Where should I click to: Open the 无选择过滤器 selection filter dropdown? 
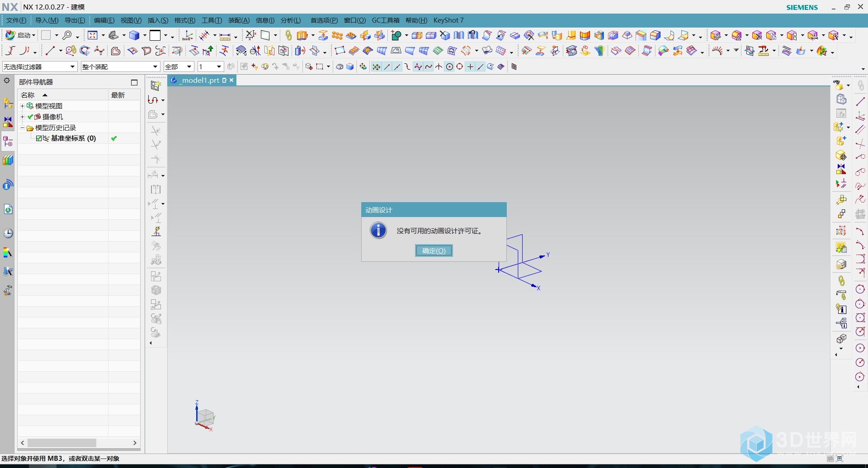click(39, 66)
